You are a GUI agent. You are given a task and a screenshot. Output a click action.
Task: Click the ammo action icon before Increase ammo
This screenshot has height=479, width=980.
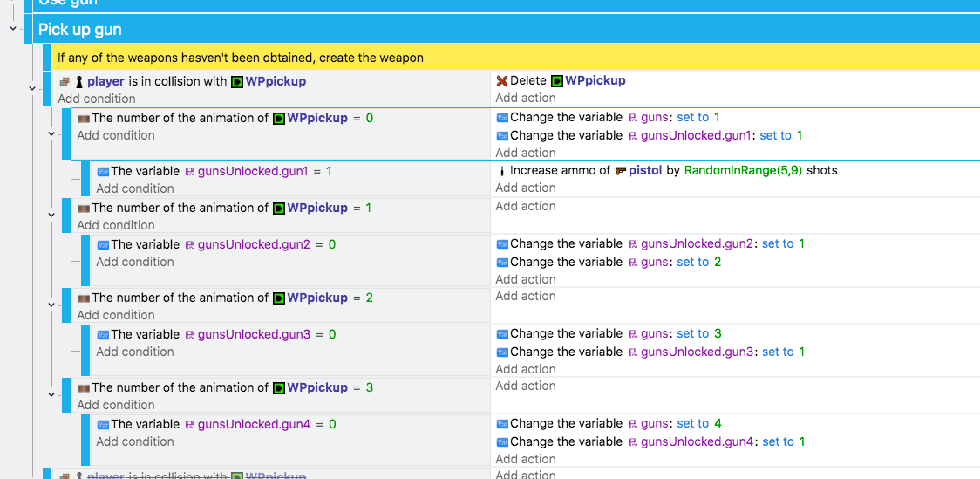click(x=502, y=170)
